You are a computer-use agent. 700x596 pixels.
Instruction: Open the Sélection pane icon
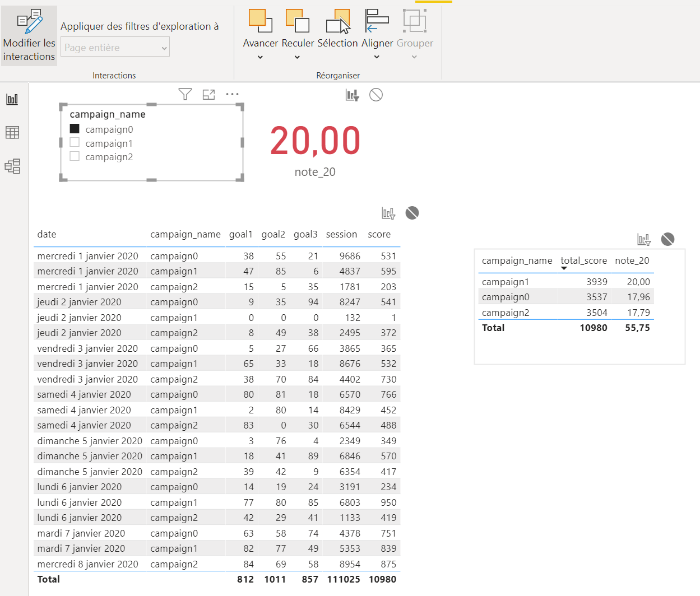point(338,21)
